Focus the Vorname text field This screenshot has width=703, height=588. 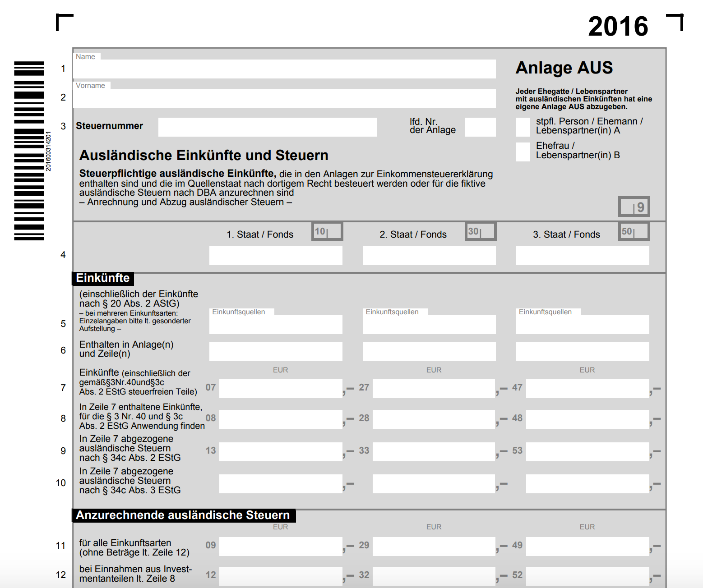tap(284, 98)
